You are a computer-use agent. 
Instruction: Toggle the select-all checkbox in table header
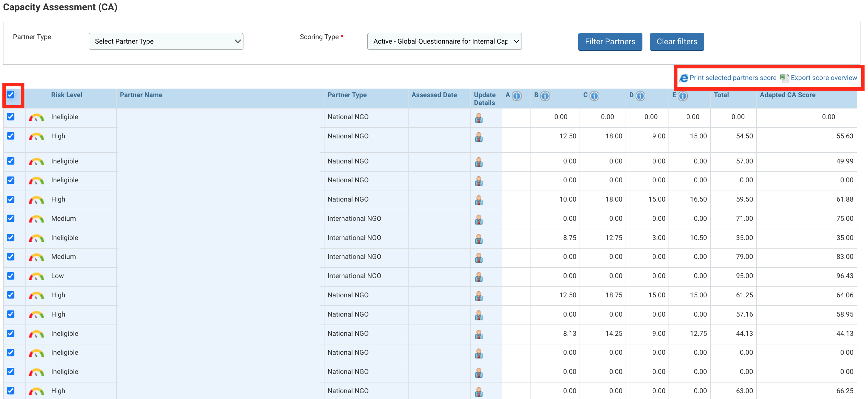tap(11, 95)
